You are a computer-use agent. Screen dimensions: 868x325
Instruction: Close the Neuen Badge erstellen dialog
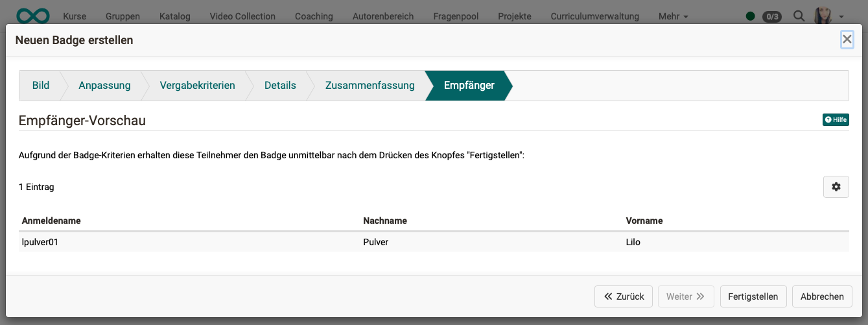(x=847, y=40)
